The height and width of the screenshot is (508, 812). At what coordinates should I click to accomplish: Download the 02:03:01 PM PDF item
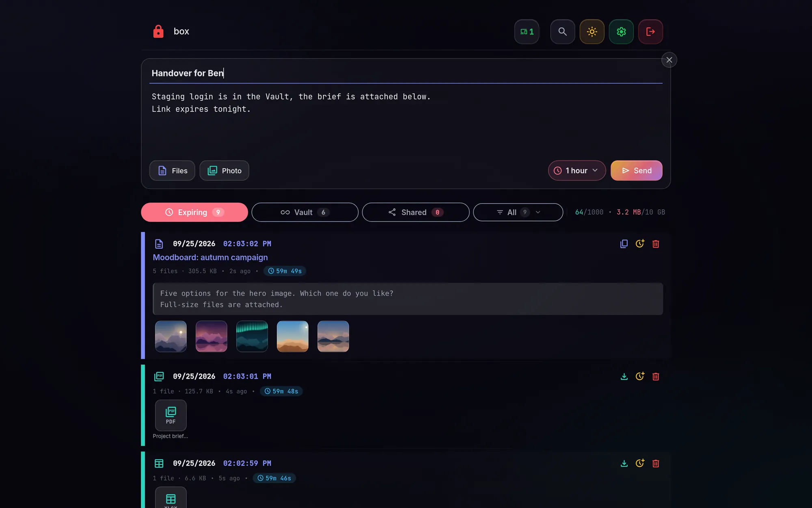(x=624, y=376)
